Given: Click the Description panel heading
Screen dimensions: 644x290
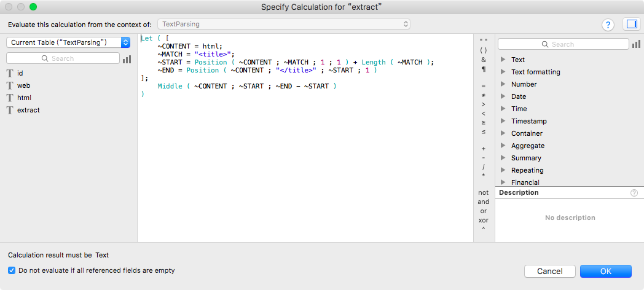Looking at the screenshot, I should pos(519,193).
